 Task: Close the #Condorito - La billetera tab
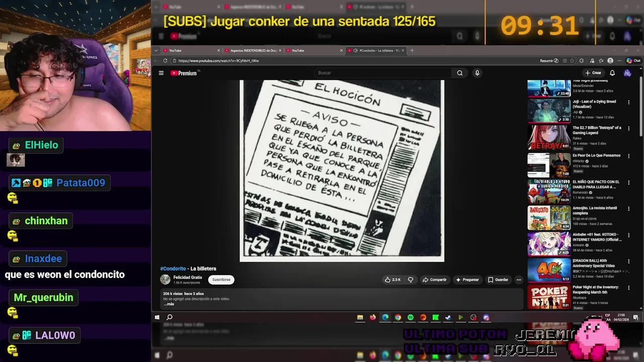404,50
